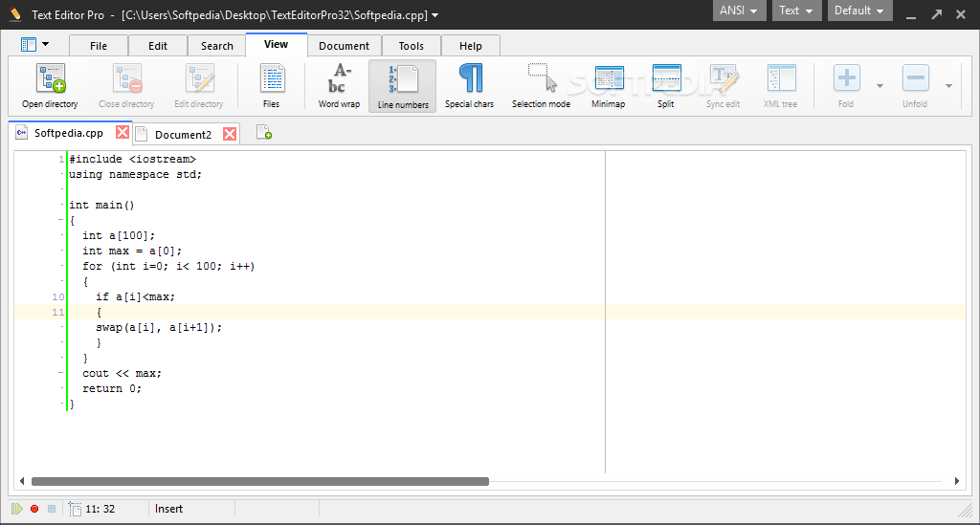
Task: Open the Edit ribbon tab
Action: pyautogui.click(x=158, y=46)
